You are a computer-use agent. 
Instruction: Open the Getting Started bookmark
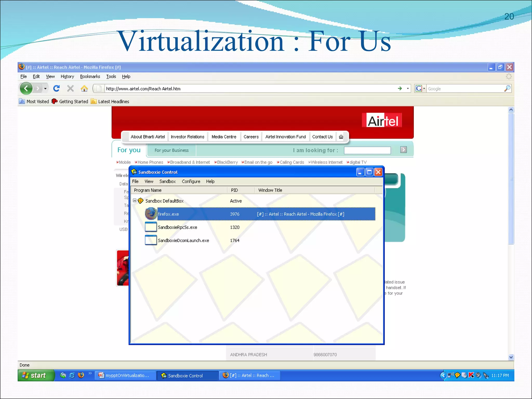click(70, 102)
